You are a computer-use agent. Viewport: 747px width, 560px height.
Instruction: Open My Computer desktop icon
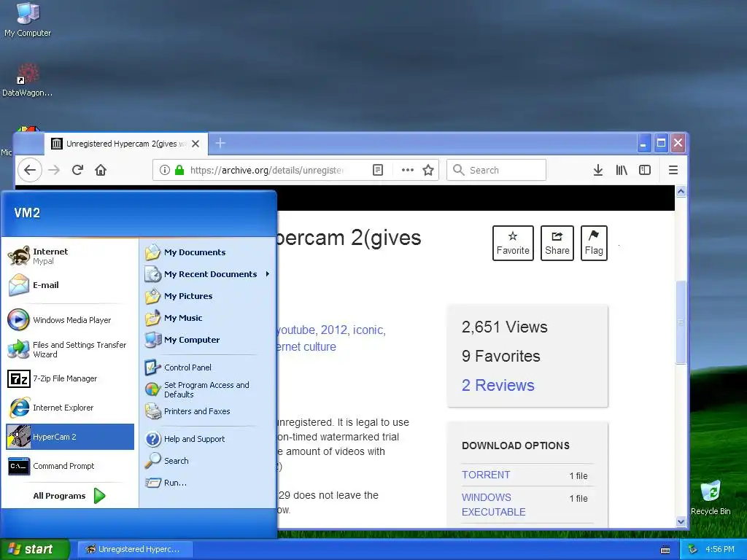coord(28,20)
